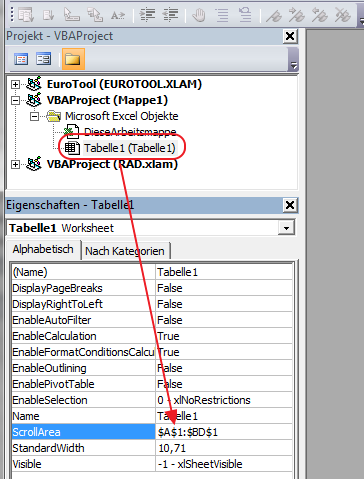Toggle breakpoint with the hand icon
Image resolution: width=364 pixels, height=479 pixels.
coord(199,15)
